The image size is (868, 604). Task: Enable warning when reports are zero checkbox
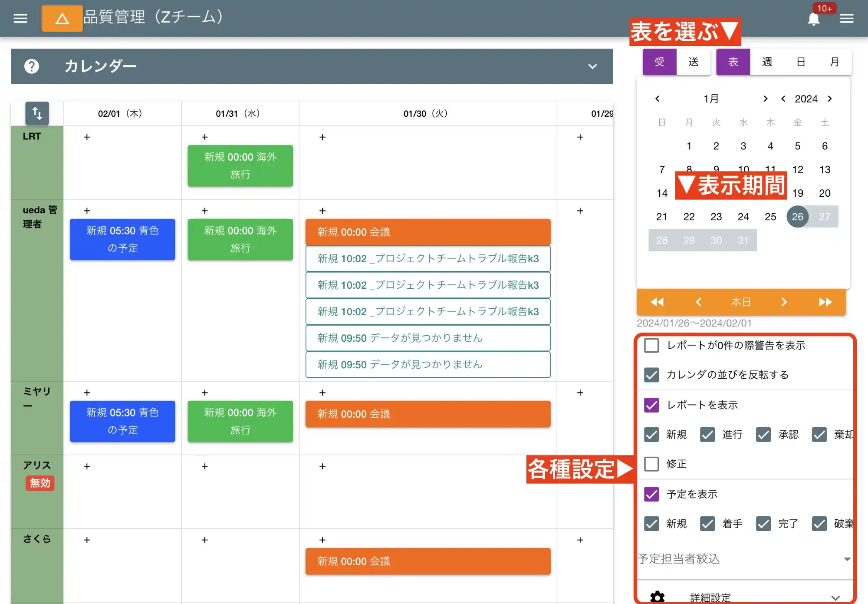651,346
